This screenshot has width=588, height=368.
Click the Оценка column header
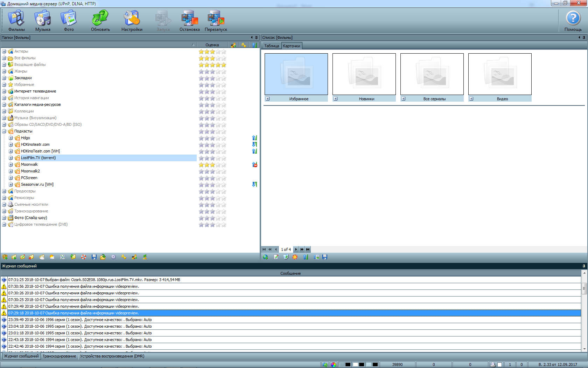click(212, 45)
